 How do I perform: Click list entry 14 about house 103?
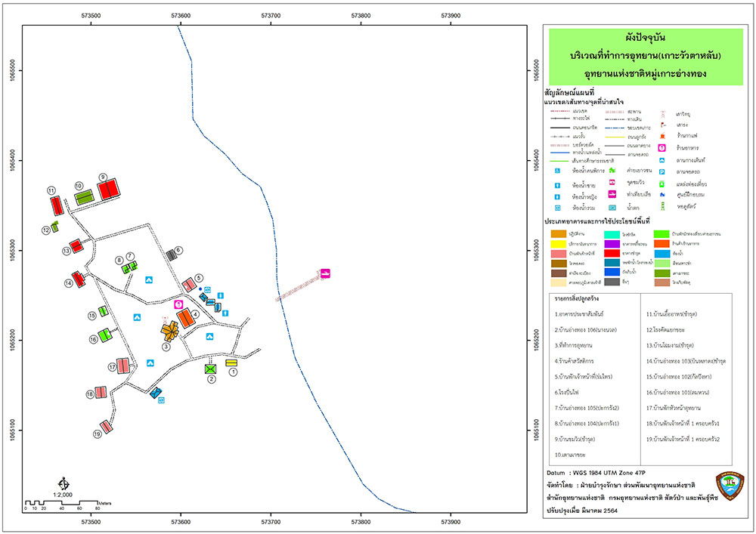[686, 361]
